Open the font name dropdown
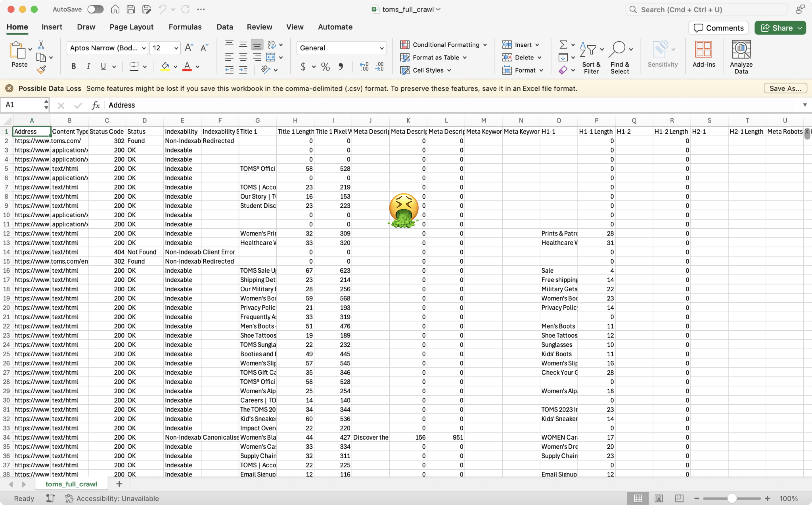This screenshot has height=505, width=812. 144,48
